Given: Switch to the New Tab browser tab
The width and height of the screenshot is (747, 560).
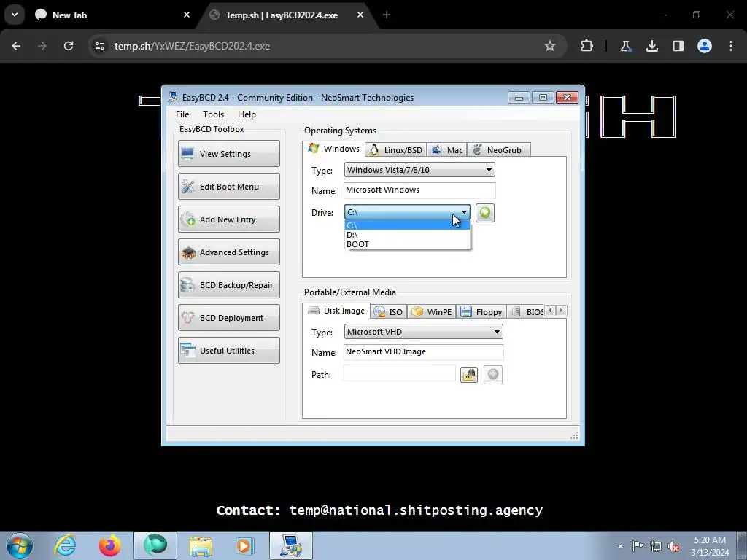Looking at the screenshot, I should (x=112, y=15).
